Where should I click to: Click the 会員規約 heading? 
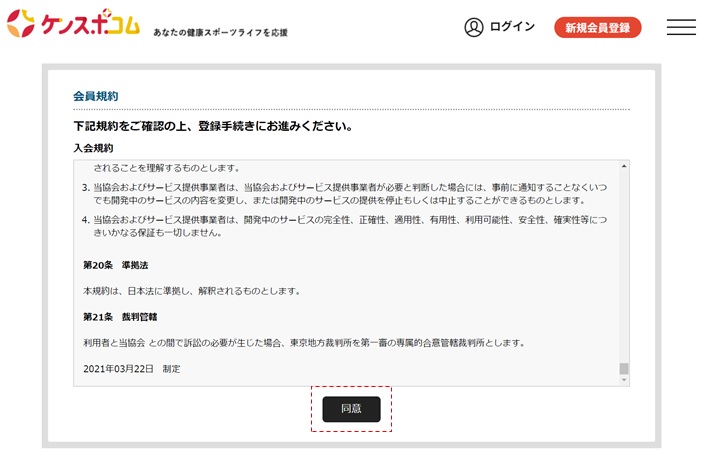click(96, 96)
